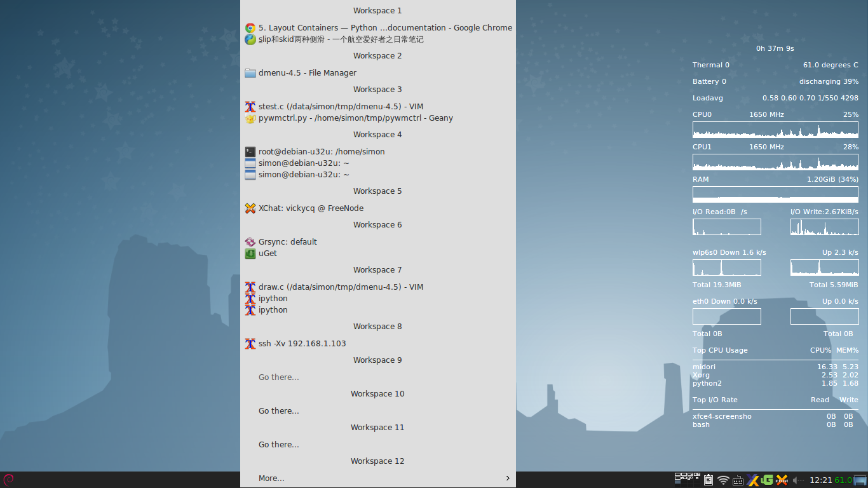Open the Grsync: default window
This screenshot has height=488, width=868.
click(x=378, y=242)
